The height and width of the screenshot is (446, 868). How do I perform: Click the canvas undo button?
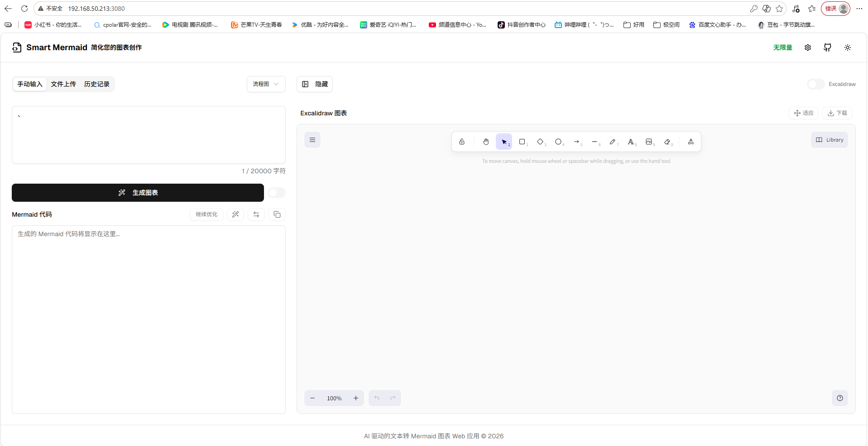(x=377, y=398)
